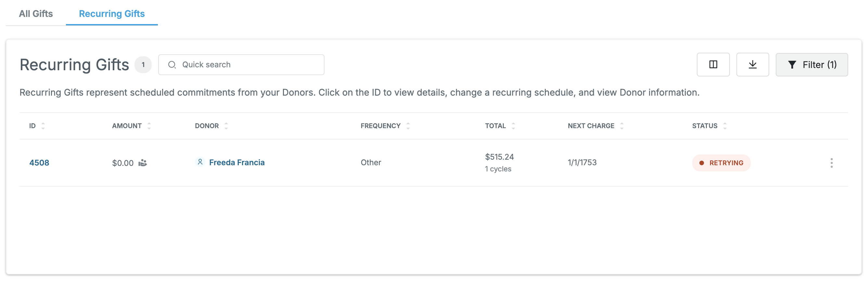The image size is (868, 281).
Task: Sort by FREQUENCY column sort arrows
Action: (408, 126)
